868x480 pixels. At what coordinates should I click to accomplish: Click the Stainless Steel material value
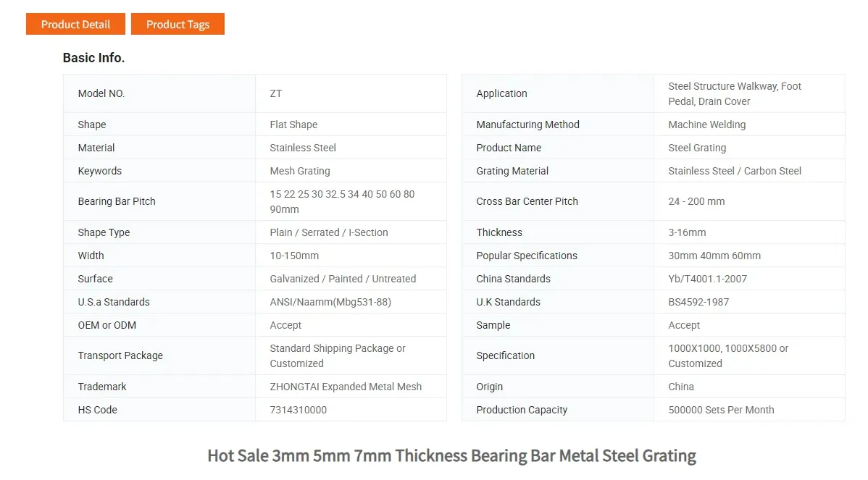pyautogui.click(x=303, y=148)
